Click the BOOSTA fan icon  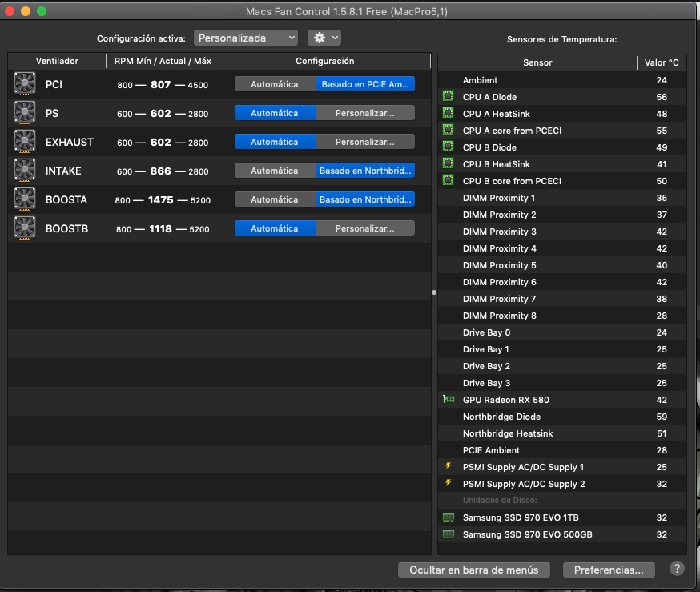coord(26,199)
